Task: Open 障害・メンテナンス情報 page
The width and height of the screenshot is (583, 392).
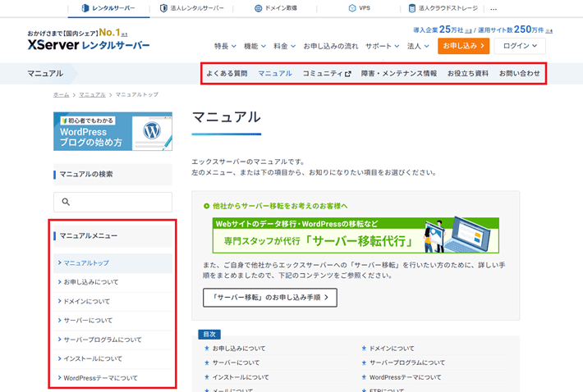Action: 399,74
